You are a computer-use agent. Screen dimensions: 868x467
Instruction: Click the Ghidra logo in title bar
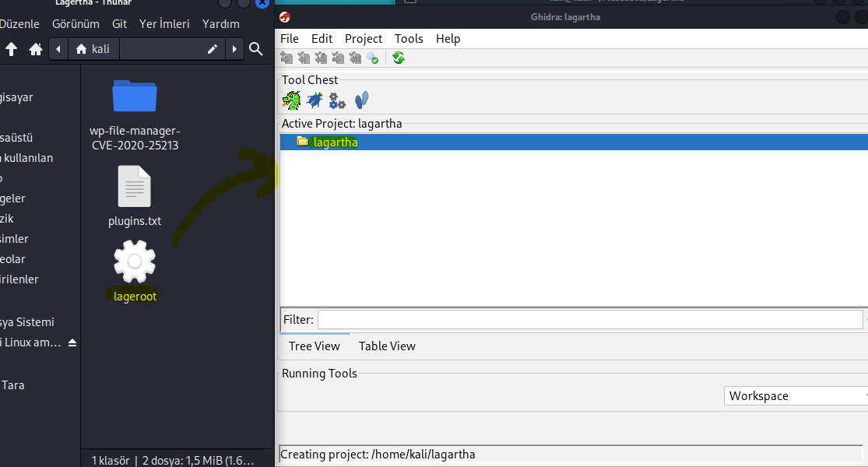285,17
